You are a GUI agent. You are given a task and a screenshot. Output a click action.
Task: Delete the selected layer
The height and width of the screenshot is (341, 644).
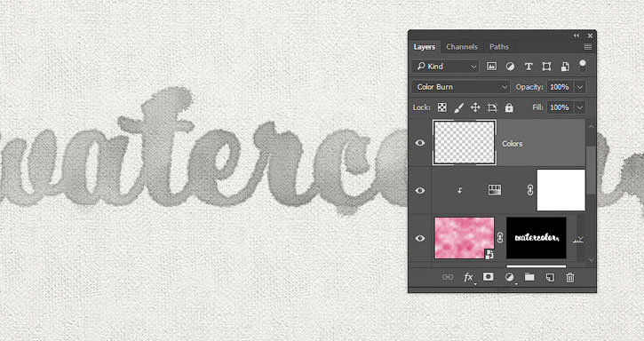(570, 278)
